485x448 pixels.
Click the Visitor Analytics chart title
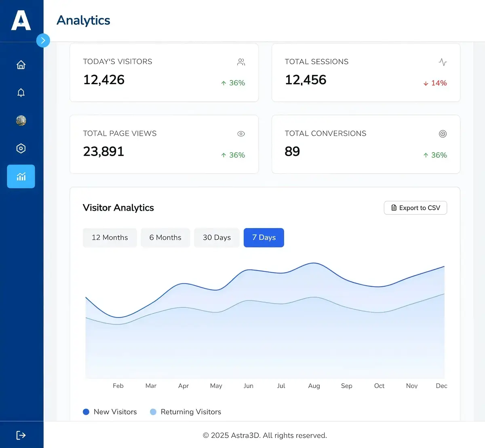click(x=118, y=208)
